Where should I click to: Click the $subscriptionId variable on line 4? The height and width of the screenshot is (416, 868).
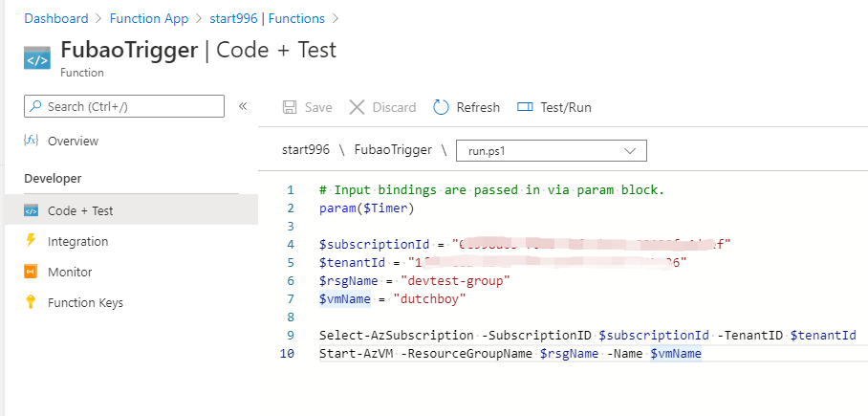click(x=374, y=244)
